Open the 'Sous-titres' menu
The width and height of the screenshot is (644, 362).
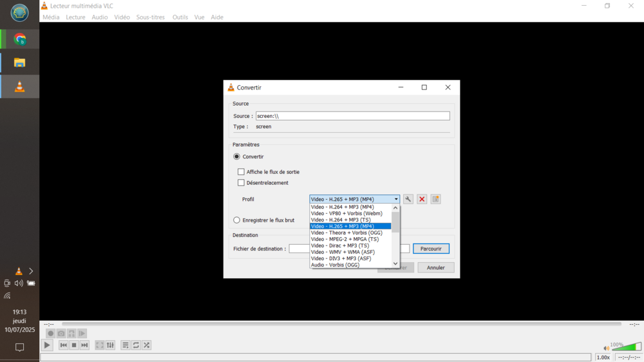150,17
